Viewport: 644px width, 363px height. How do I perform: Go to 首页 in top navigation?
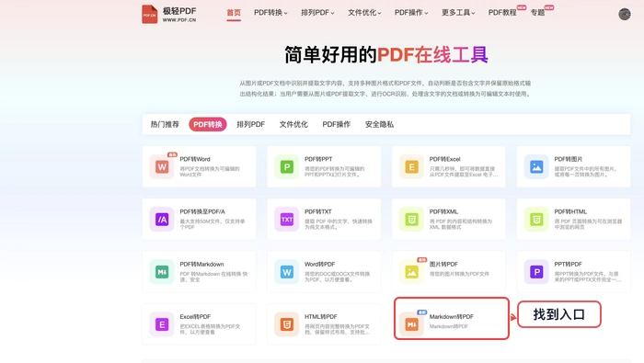pyautogui.click(x=234, y=13)
